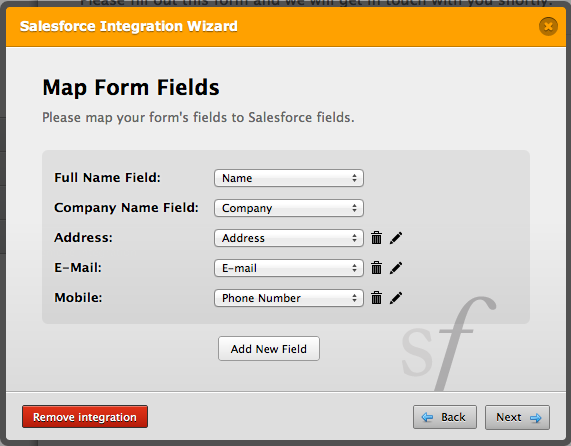Open the Mobile mapping dropdown
Viewport: 571px width, 446px height.
(289, 298)
